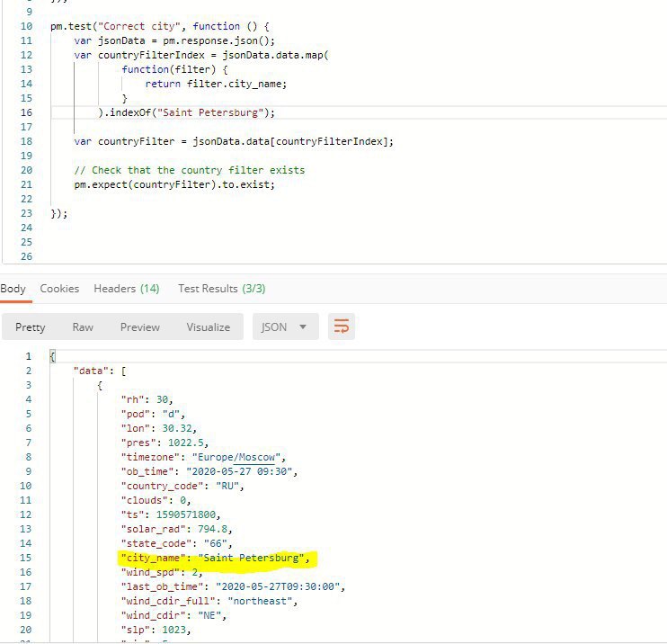Click the "slp": 1023 response line
This screenshot has height=644, width=667.
click(156, 630)
